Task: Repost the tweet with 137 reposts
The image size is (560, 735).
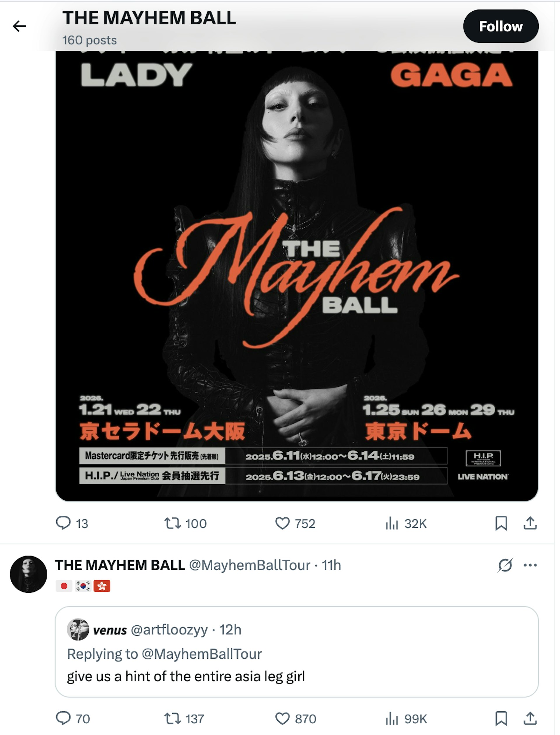Action: (184, 719)
